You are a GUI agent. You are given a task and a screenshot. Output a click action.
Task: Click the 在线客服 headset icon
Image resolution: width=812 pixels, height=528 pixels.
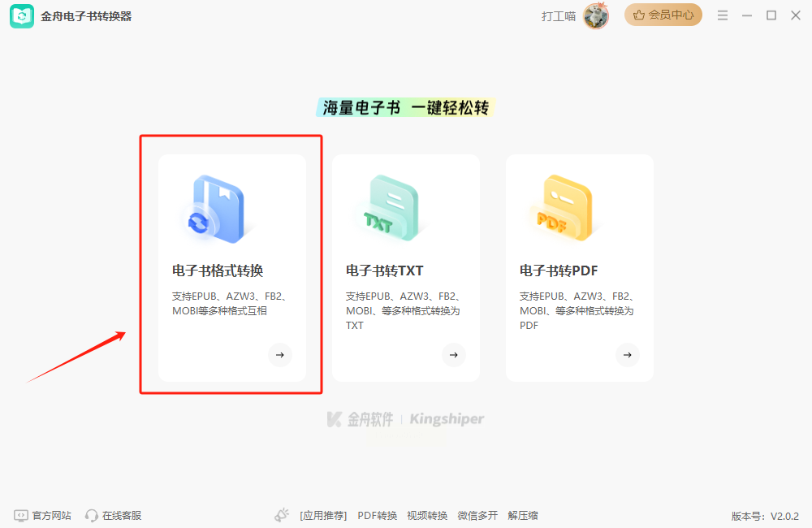pyautogui.click(x=92, y=516)
